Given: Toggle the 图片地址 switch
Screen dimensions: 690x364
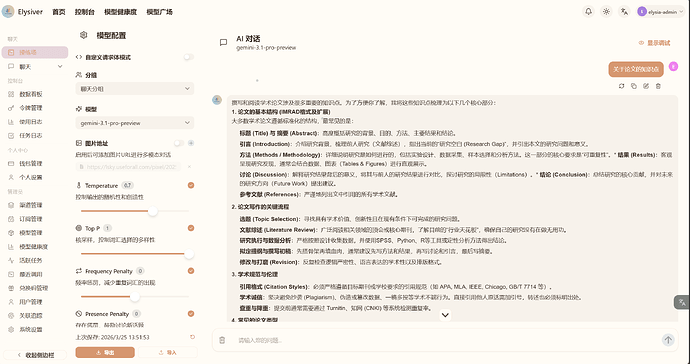Looking at the screenshot, I should point(178,143).
